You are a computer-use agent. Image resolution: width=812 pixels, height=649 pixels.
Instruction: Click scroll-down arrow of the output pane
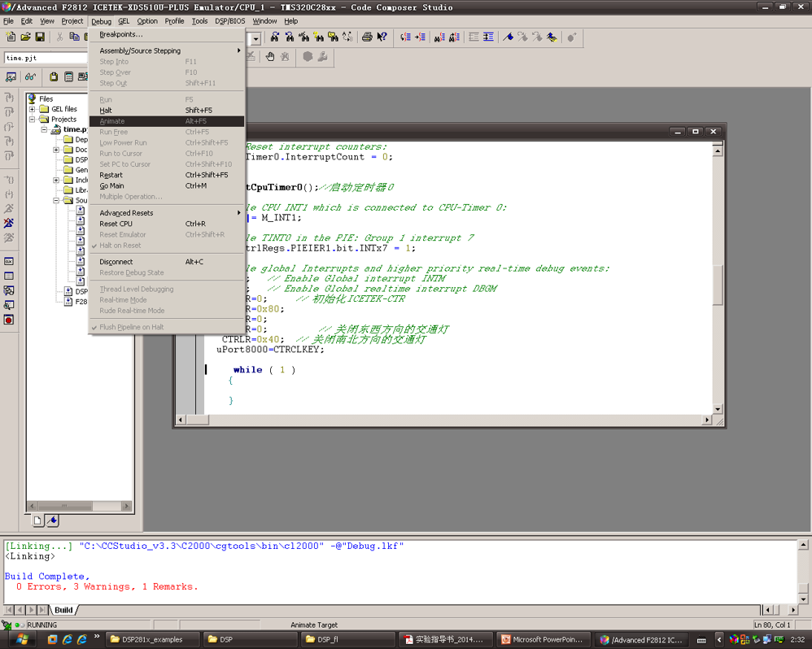point(803,599)
